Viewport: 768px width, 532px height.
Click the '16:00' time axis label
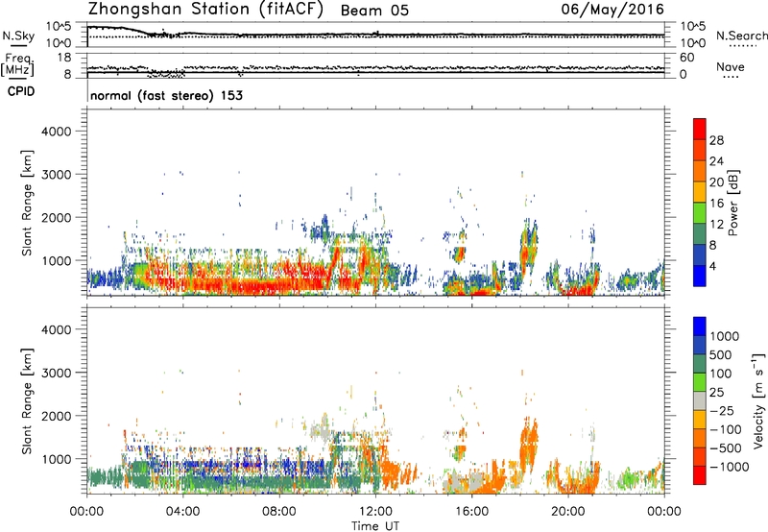471,512
